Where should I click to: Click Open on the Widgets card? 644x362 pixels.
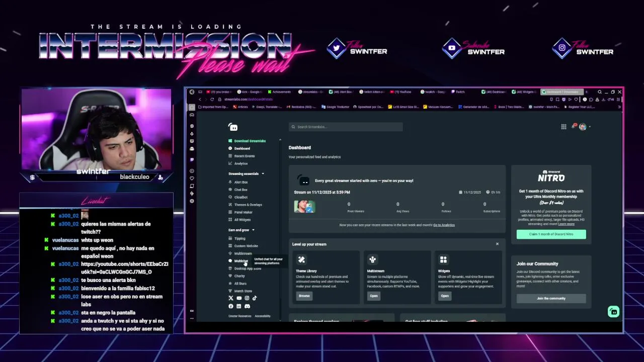tap(445, 296)
